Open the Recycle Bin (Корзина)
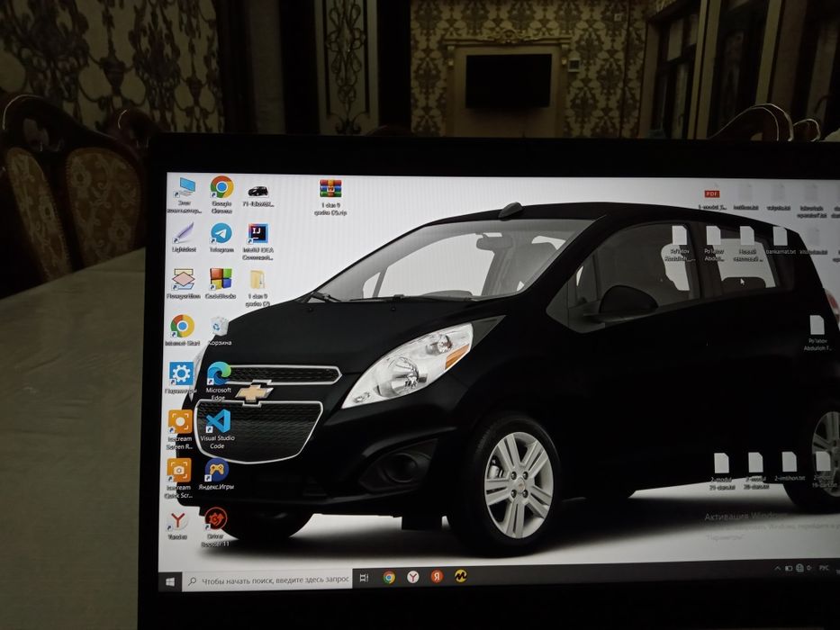840x630 pixels. click(220, 331)
